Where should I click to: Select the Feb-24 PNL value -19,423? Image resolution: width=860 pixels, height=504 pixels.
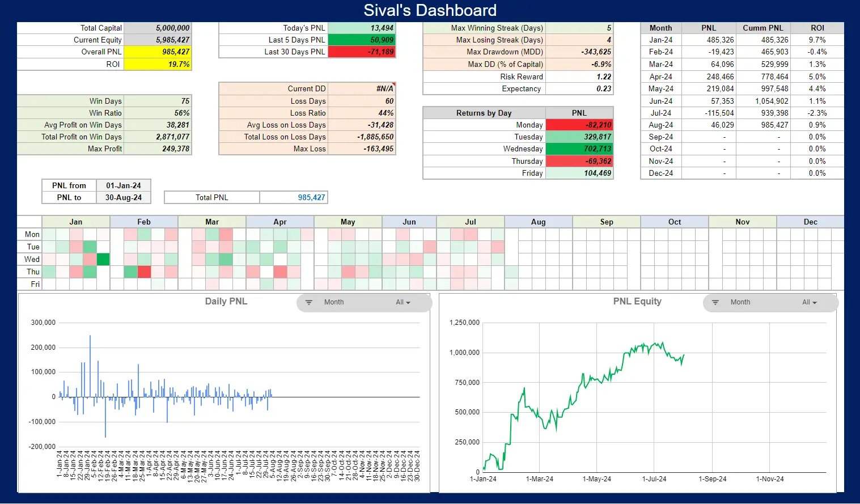click(709, 52)
